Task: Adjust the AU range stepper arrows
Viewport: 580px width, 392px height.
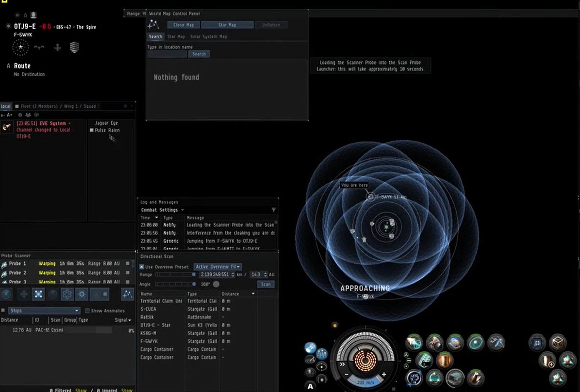Action: coord(265,274)
